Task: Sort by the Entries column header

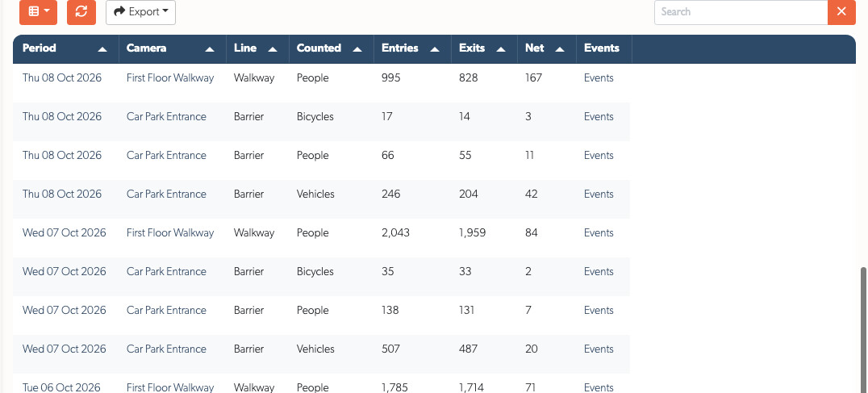Action: (x=412, y=48)
